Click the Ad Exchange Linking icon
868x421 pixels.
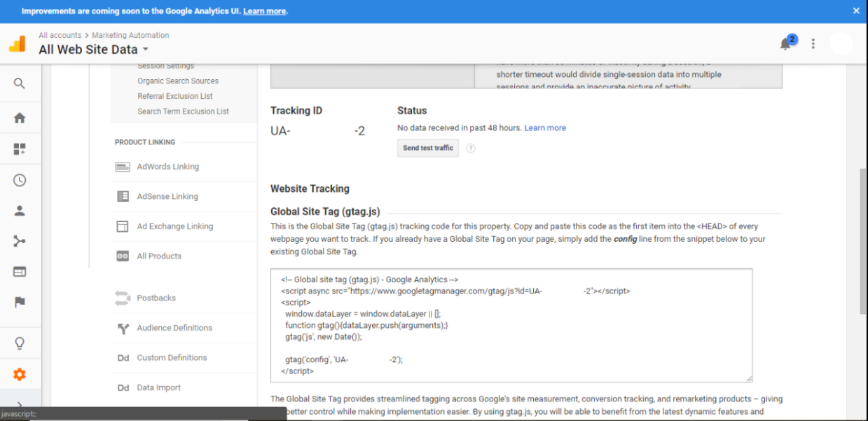coord(123,226)
